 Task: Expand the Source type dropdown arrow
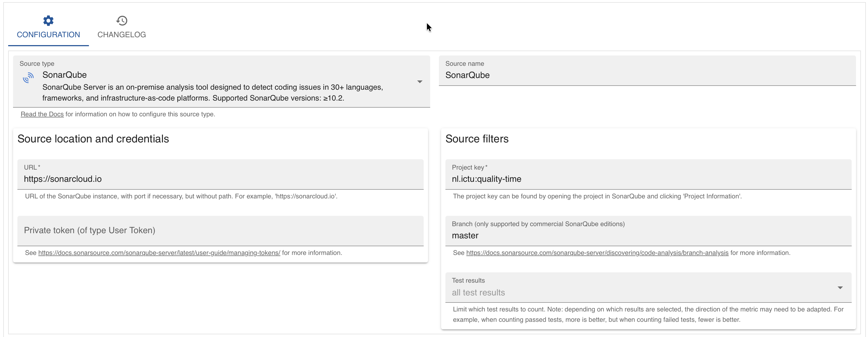(x=420, y=82)
